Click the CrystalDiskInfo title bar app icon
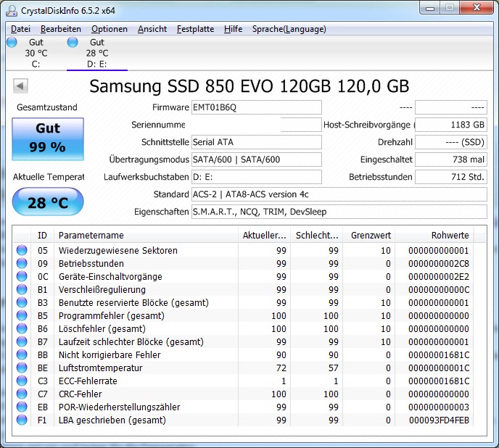Viewport: 499px width, 448px height. (12, 11)
